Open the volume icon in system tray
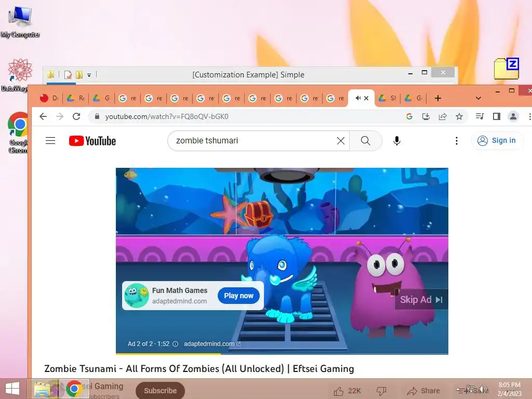 (484, 389)
